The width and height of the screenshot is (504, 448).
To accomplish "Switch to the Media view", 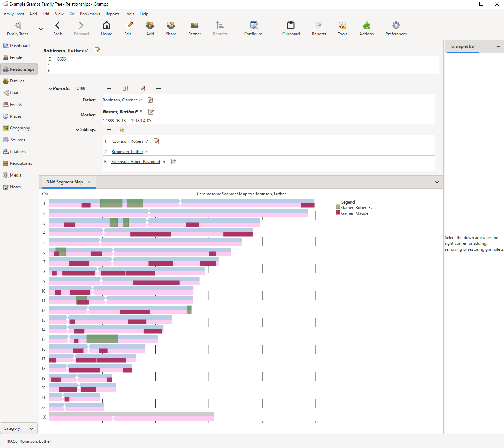I will [x=19, y=175].
